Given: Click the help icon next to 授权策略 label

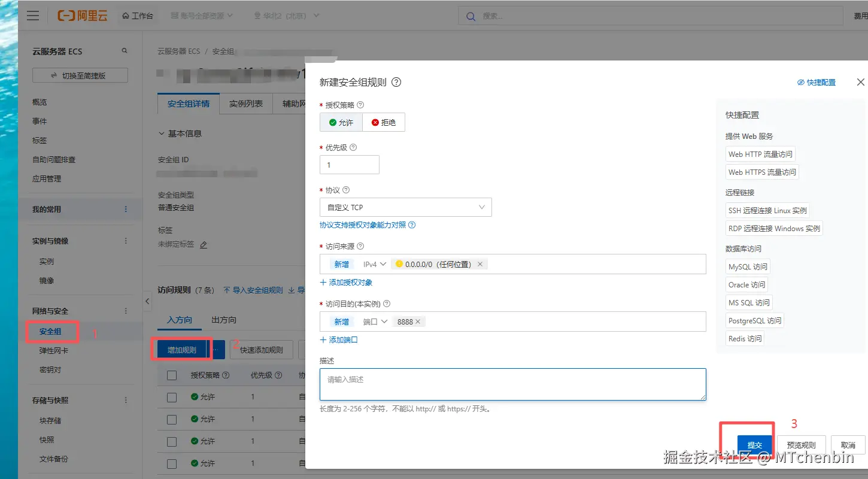Looking at the screenshot, I should click(360, 105).
